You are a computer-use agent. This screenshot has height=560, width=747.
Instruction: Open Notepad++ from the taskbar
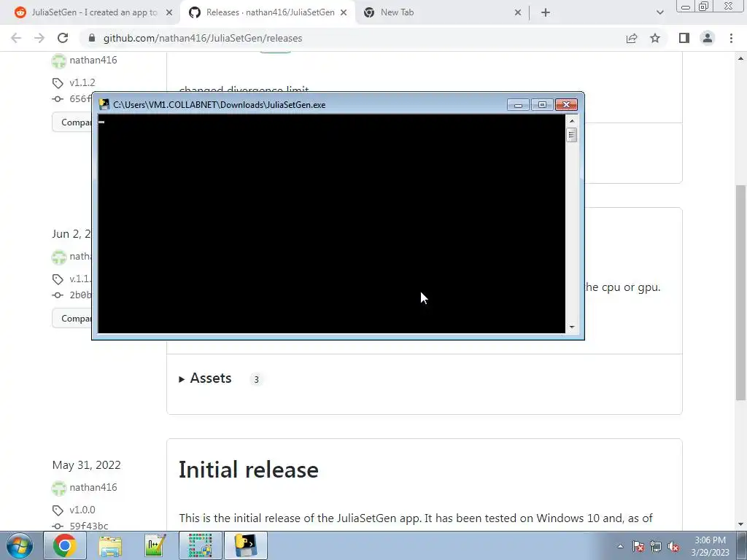(155, 545)
